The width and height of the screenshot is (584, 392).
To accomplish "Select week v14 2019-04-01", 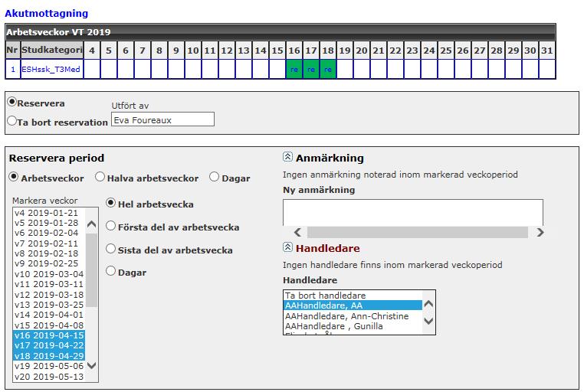I will [49, 315].
